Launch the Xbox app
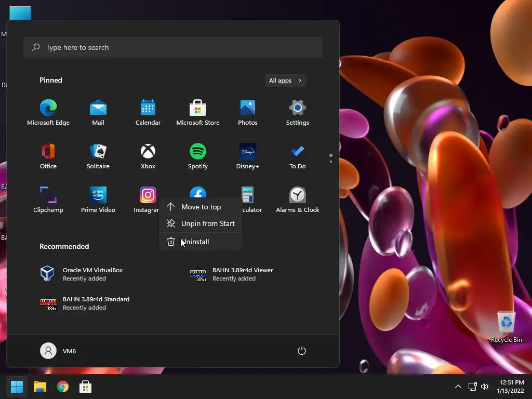 (x=148, y=156)
